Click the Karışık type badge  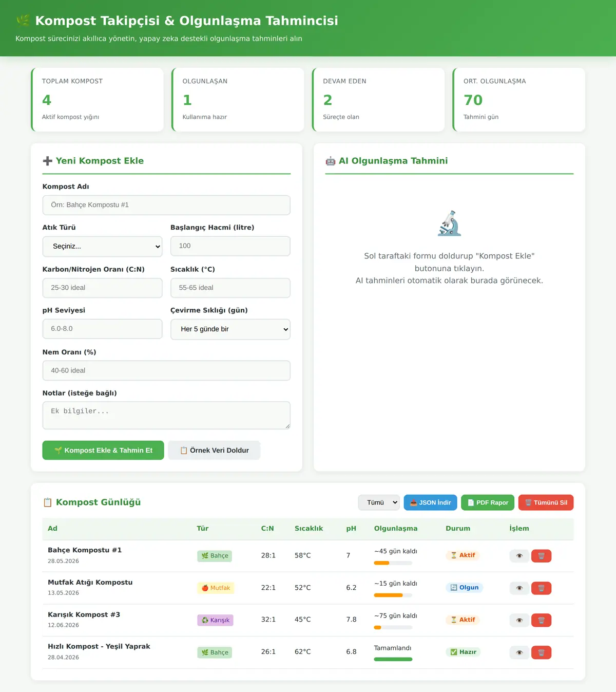tap(216, 620)
